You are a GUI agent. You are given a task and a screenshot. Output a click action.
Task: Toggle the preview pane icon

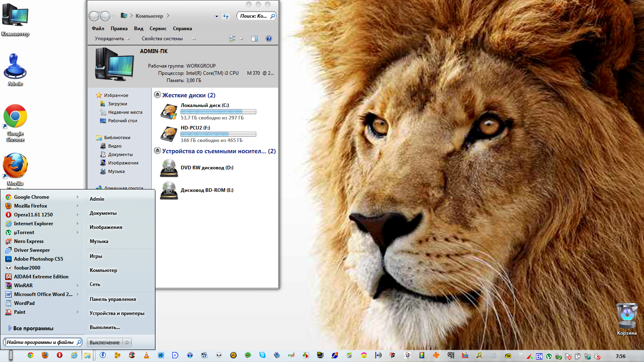(254, 39)
